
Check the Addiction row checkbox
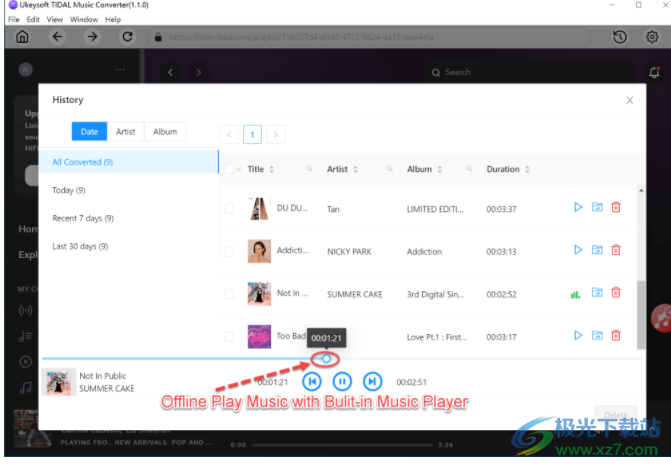pos(229,251)
